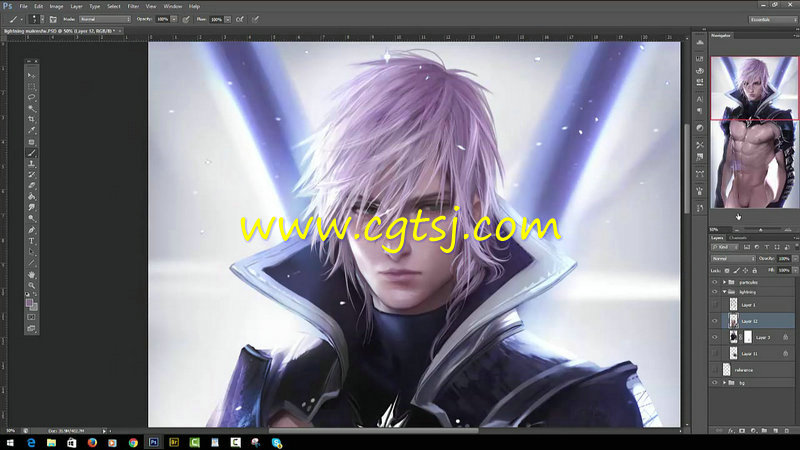Open the Flow slider dropdown arrow
The width and height of the screenshot is (800, 450).
228,19
